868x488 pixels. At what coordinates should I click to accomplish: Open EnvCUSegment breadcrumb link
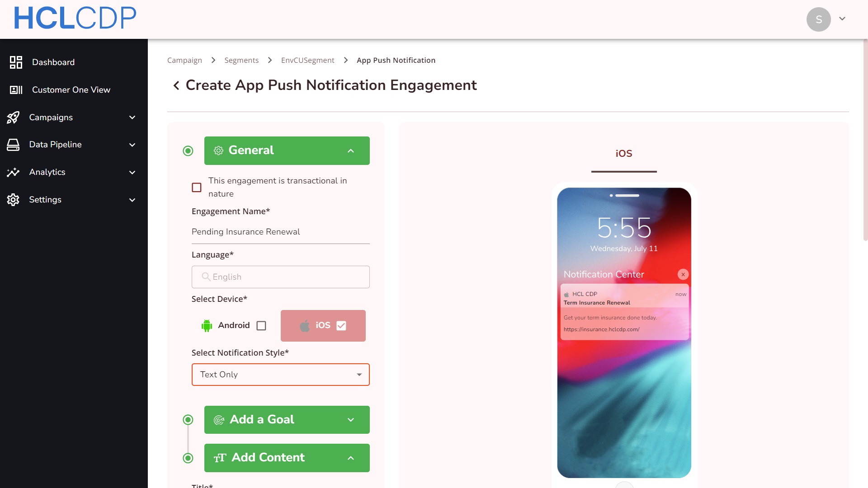point(308,60)
